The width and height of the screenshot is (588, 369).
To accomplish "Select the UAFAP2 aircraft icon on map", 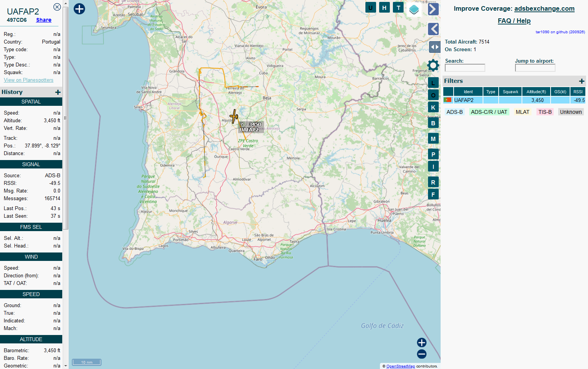I will click(x=234, y=117).
